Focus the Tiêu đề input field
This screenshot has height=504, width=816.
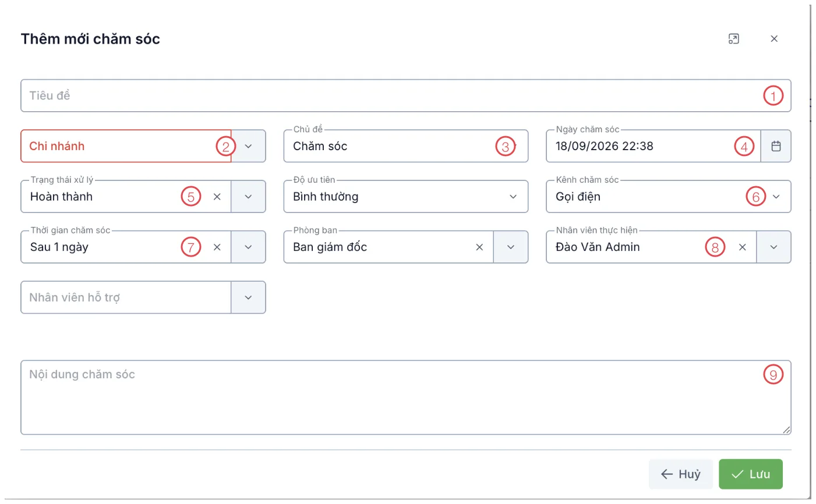click(x=406, y=95)
